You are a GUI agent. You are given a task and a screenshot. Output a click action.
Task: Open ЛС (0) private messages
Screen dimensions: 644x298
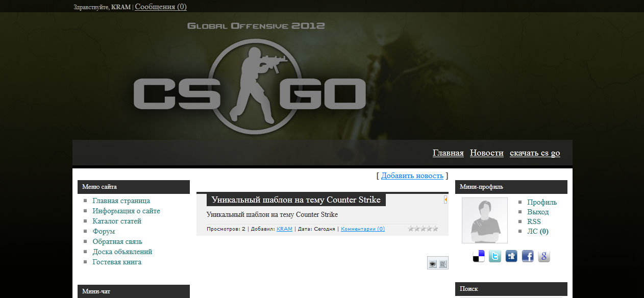pyautogui.click(x=538, y=232)
